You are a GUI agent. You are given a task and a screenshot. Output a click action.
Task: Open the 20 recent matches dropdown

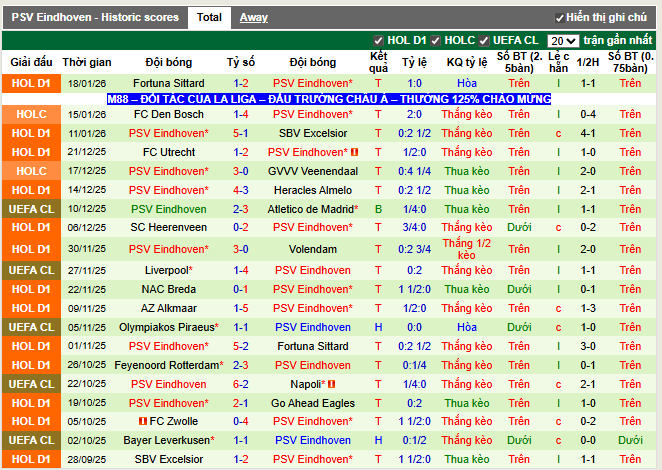(x=563, y=41)
